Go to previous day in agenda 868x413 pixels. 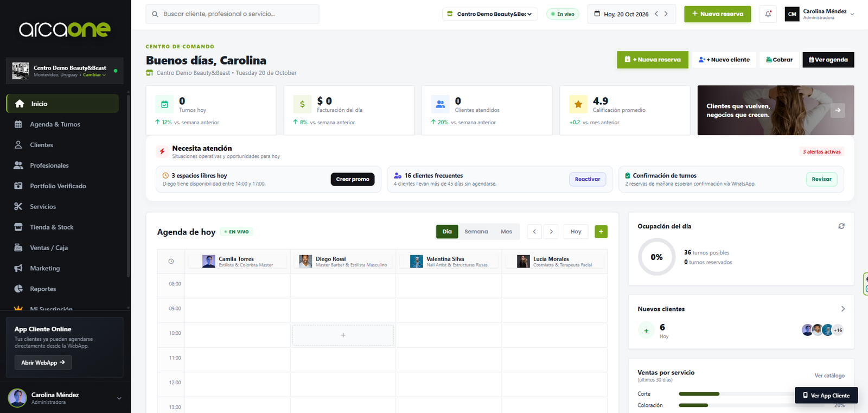(534, 232)
